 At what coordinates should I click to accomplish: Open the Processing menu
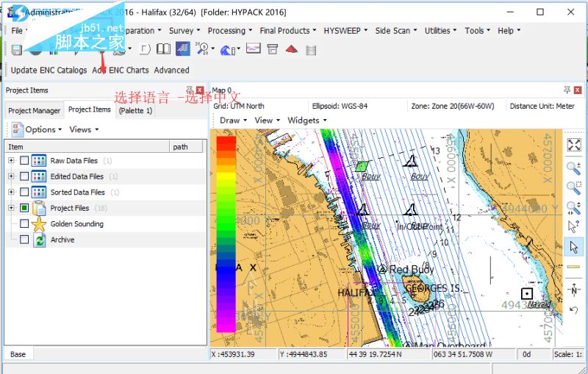230,31
